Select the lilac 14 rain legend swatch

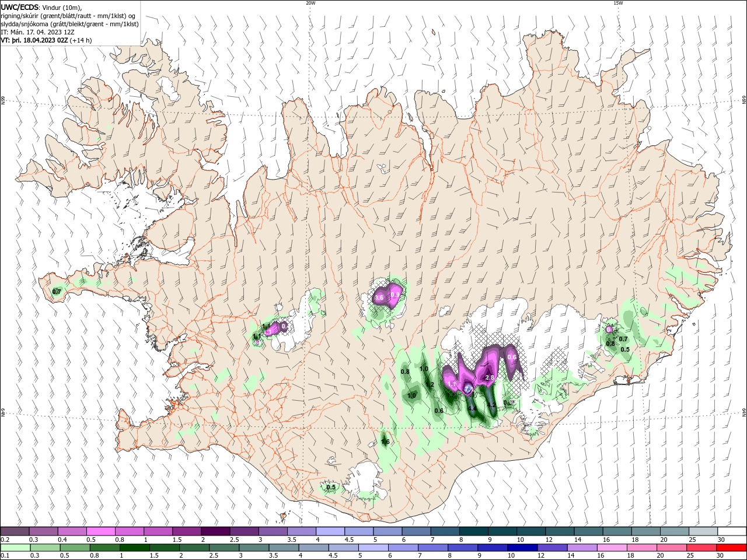point(582,548)
